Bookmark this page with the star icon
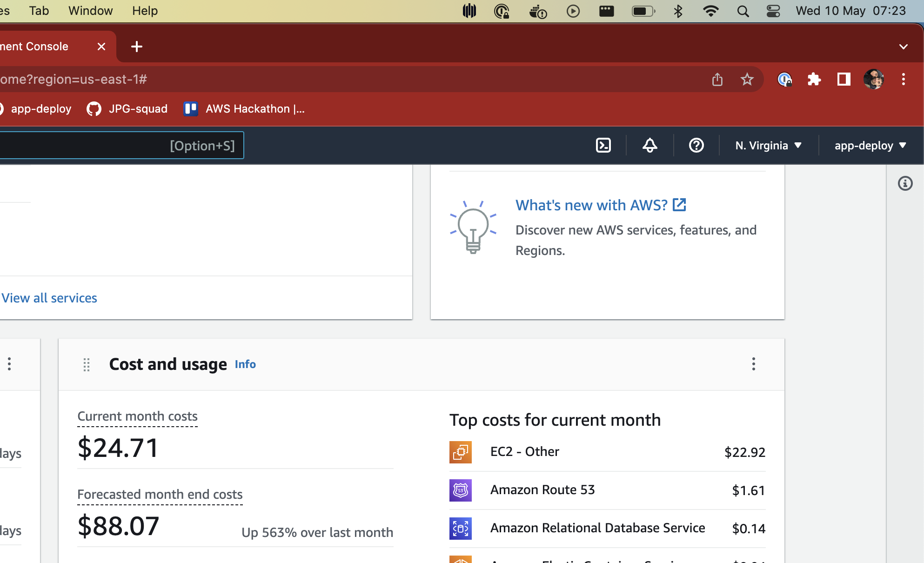Screen dimensions: 924x563 pyautogui.click(x=747, y=80)
